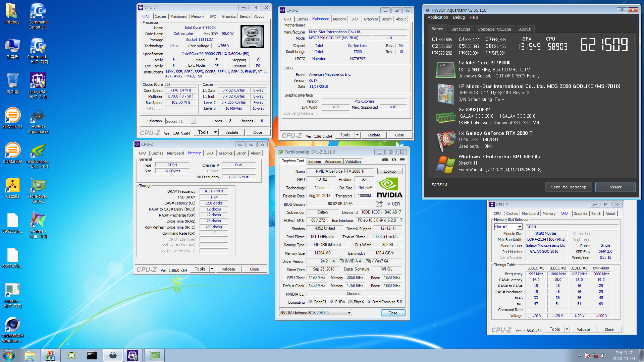Image resolution: width=644 pixels, height=362 pixels.
Task: Click the Intel Core i9 X-series logo
Action: click(x=253, y=37)
